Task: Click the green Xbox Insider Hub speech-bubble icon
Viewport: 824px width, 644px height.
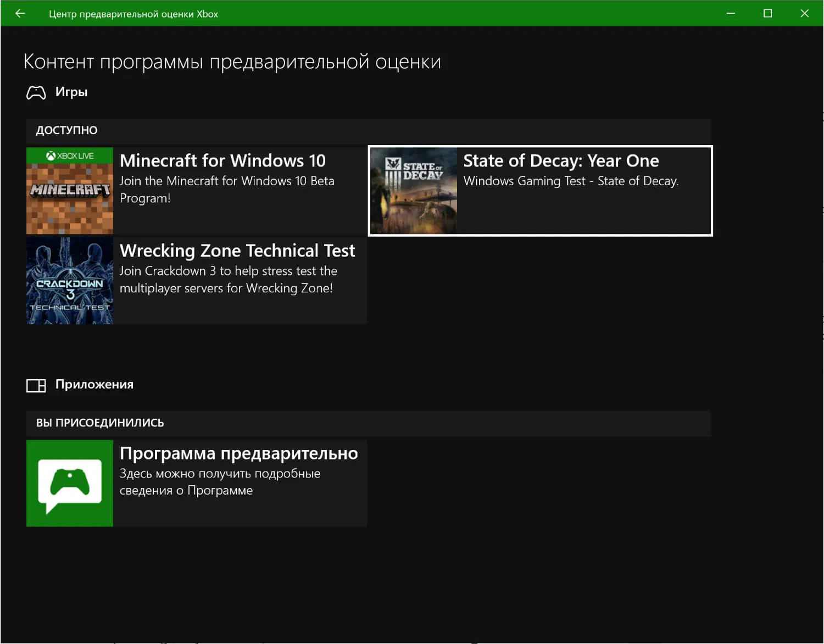Action: (x=69, y=483)
